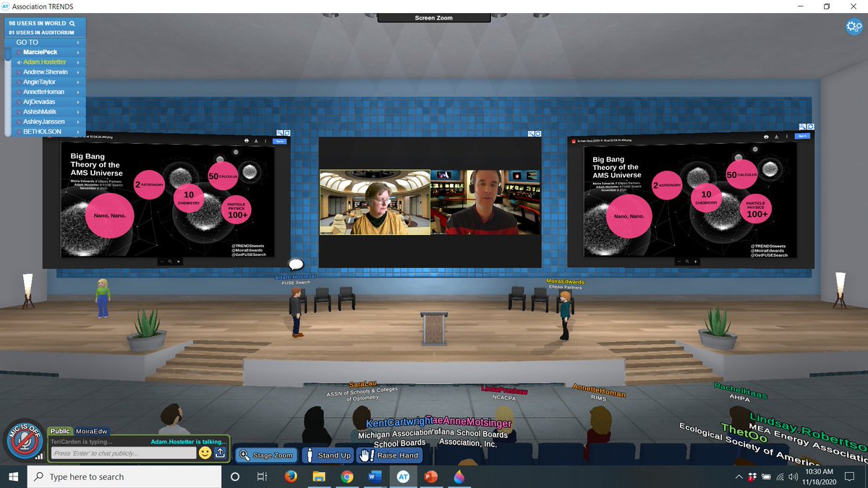The height and width of the screenshot is (488, 868).
Task: Click the speaker icon beside Adam.Hostetter's name
Action: 20,62
